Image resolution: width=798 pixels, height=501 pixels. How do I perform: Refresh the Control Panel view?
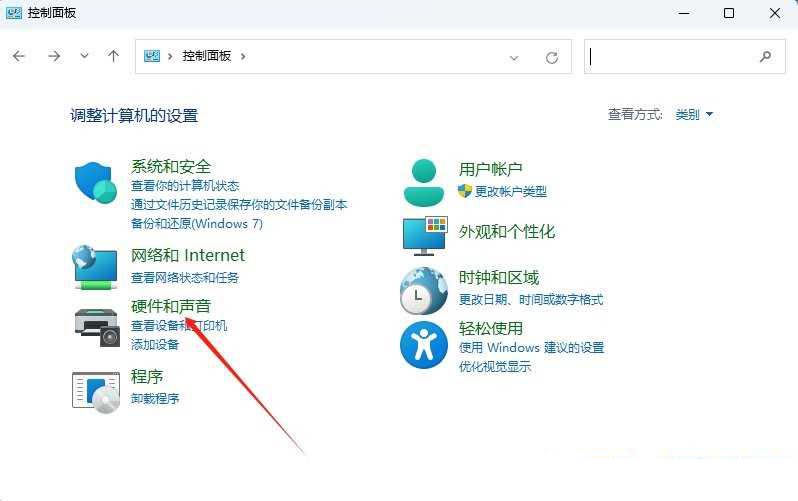551,57
